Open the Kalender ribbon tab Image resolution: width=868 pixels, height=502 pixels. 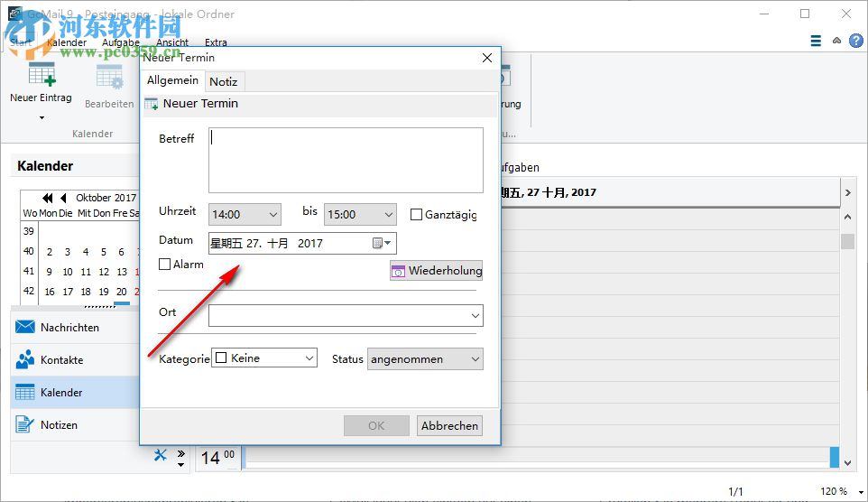pyautogui.click(x=67, y=42)
